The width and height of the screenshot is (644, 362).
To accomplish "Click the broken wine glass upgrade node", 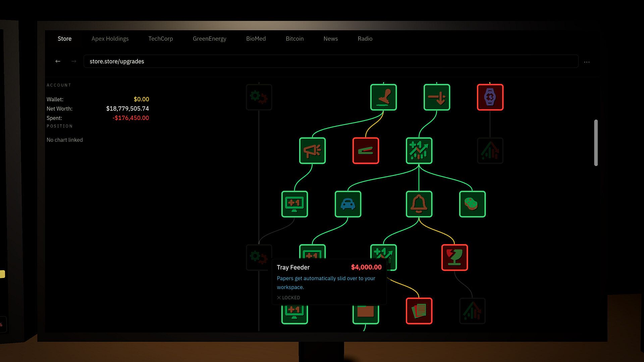I will [454, 257].
